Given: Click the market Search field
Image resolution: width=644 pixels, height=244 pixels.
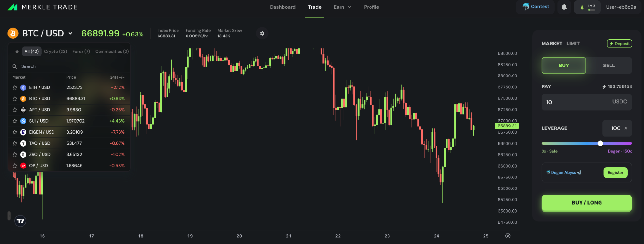Looking at the screenshot, I should 69,66.
